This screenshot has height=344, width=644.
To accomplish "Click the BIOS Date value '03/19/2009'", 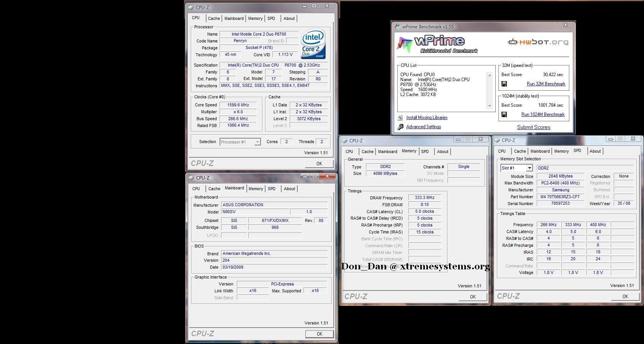I will (x=274, y=267).
